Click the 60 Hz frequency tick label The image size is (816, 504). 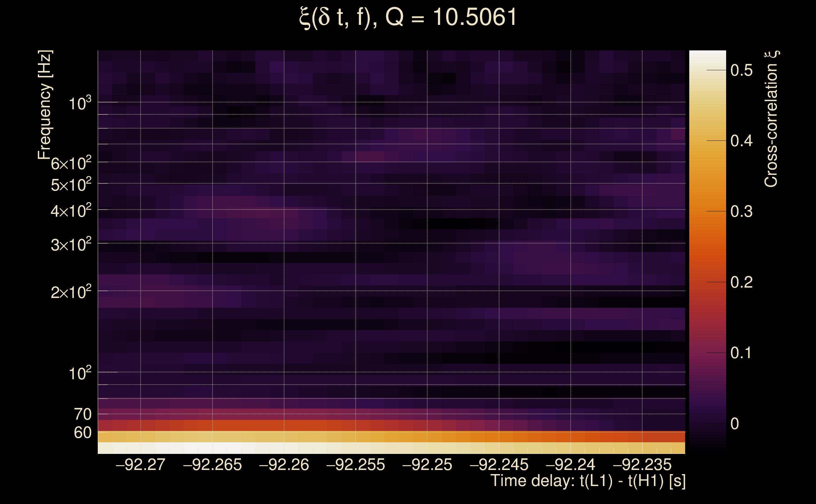pos(82,433)
